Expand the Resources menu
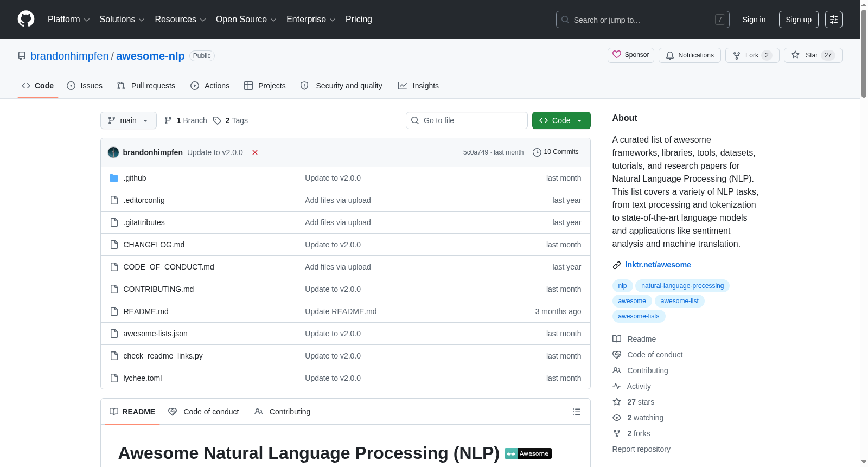Viewport: 868px width, 467px height. coord(180,20)
